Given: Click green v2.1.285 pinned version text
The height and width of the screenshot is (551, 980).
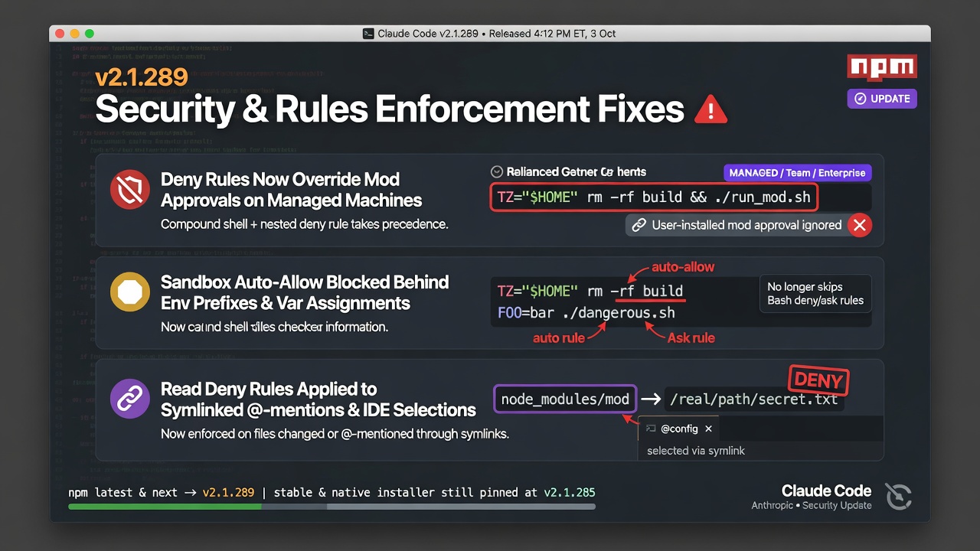Looking at the screenshot, I should [x=570, y=492].
